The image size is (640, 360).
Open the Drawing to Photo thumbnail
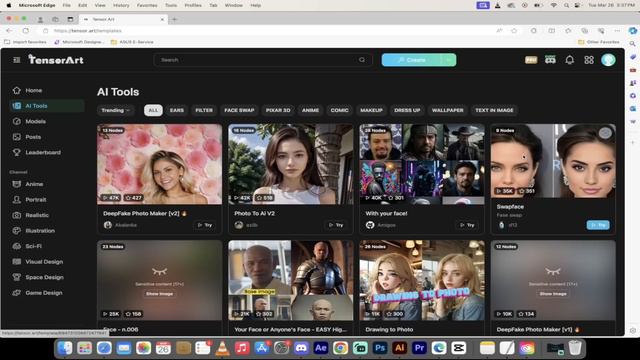(x=422, y=280)
